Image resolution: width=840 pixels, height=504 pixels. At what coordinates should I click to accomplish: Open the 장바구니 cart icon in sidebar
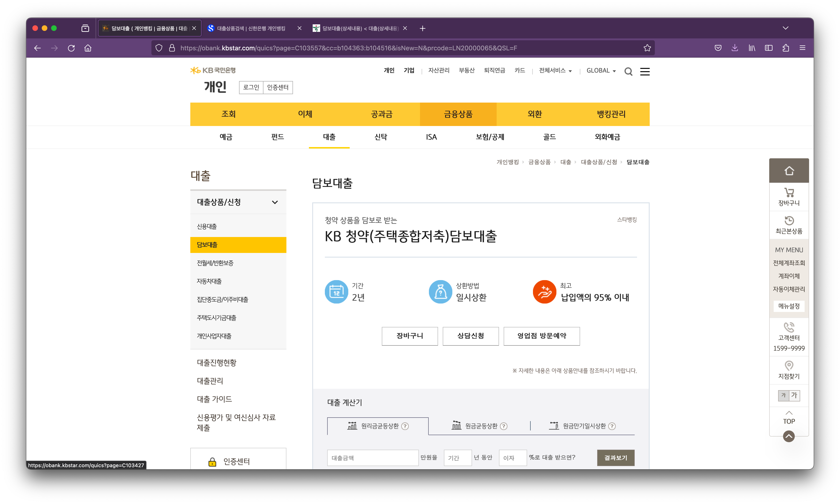point(789,193)
